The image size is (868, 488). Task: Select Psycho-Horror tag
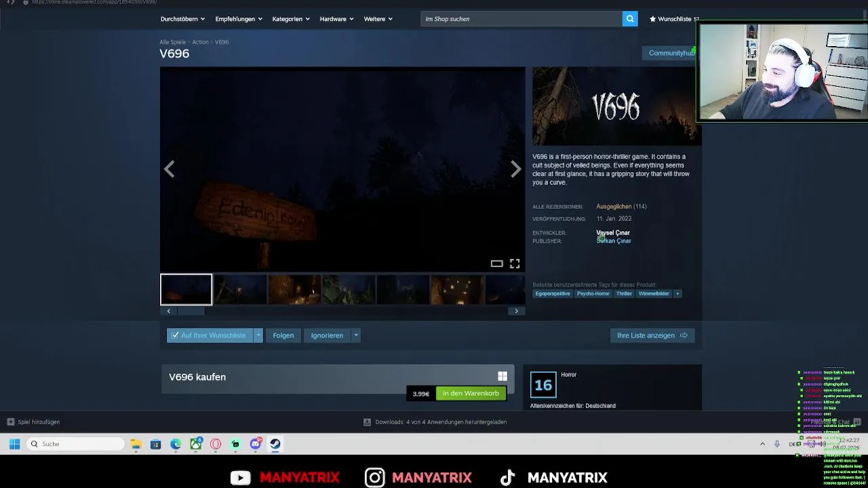click(x=593, y=293)
